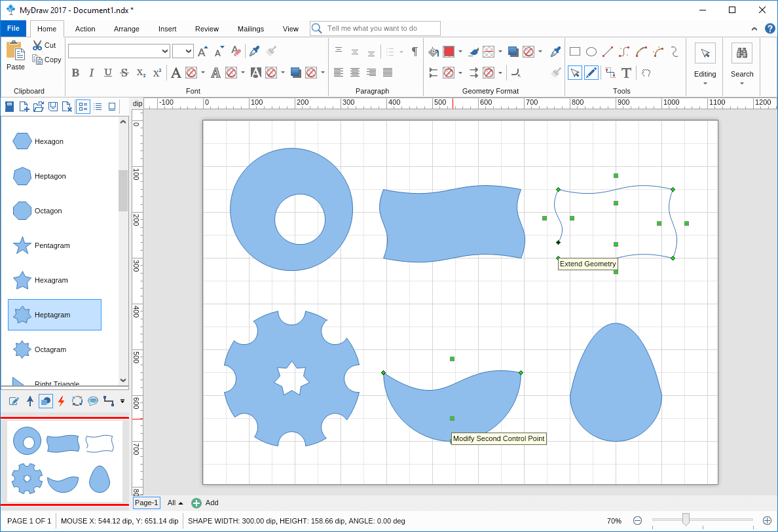This screenshot has height=532, width=778.
Task: Select the Pan hand tool
Action: (645, 73)
